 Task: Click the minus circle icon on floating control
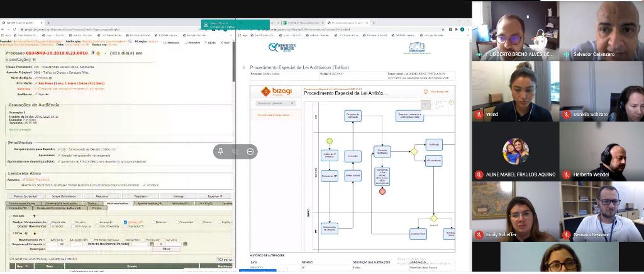[250, 151]
